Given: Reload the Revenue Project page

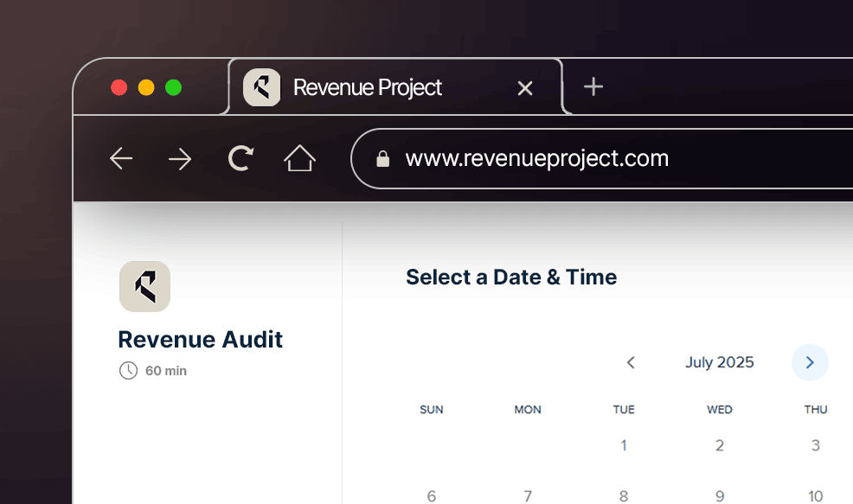Looking at the screenshot, I should click(240, 158).
